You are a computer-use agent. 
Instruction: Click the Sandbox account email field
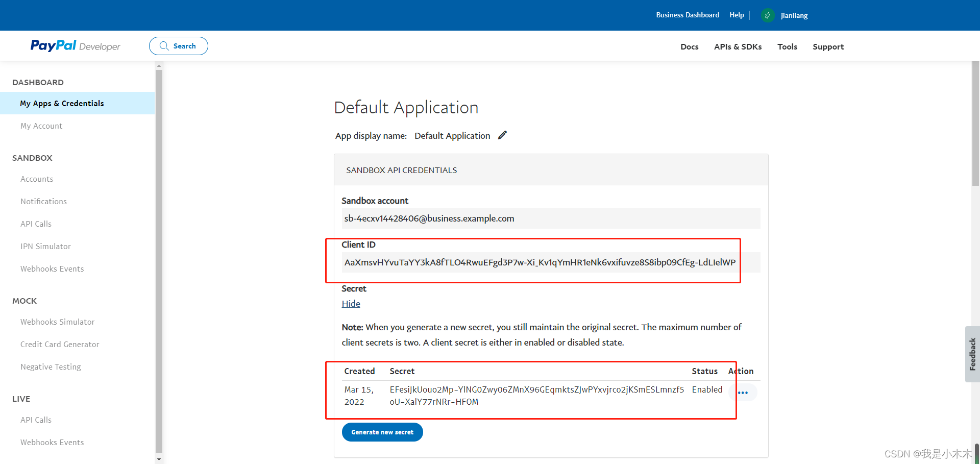click(551, 218)
